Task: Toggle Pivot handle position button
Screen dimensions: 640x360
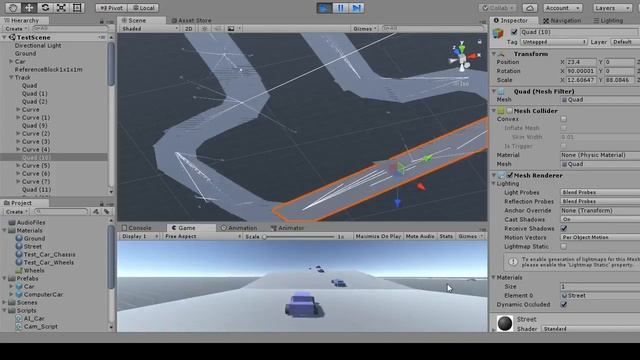Action: [111, 8]
